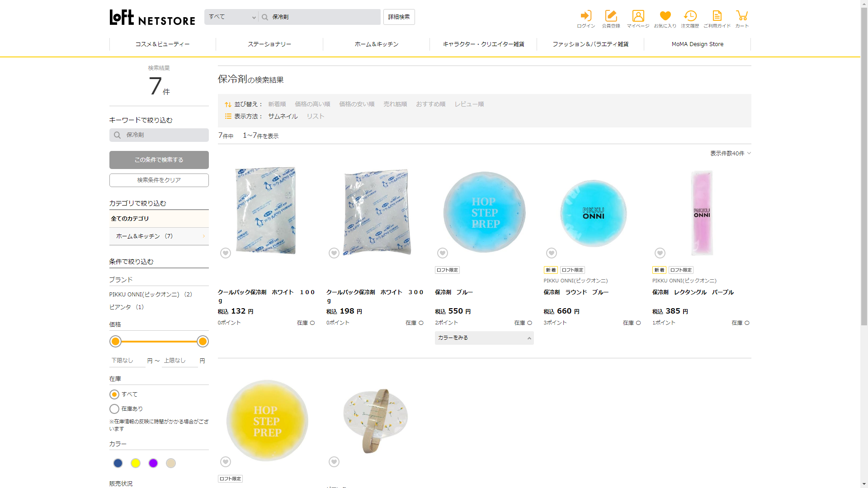Open the favorites heart in header

point(665,19)
